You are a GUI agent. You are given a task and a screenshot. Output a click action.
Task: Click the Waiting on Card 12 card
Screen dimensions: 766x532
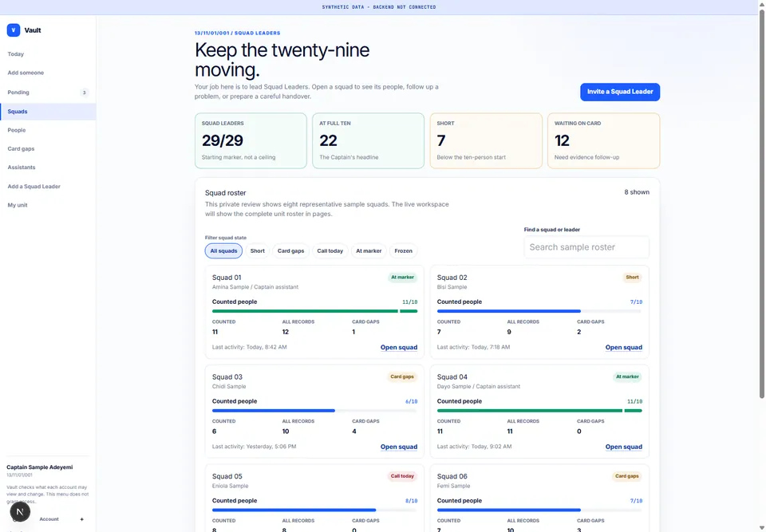tap(604, 140)
